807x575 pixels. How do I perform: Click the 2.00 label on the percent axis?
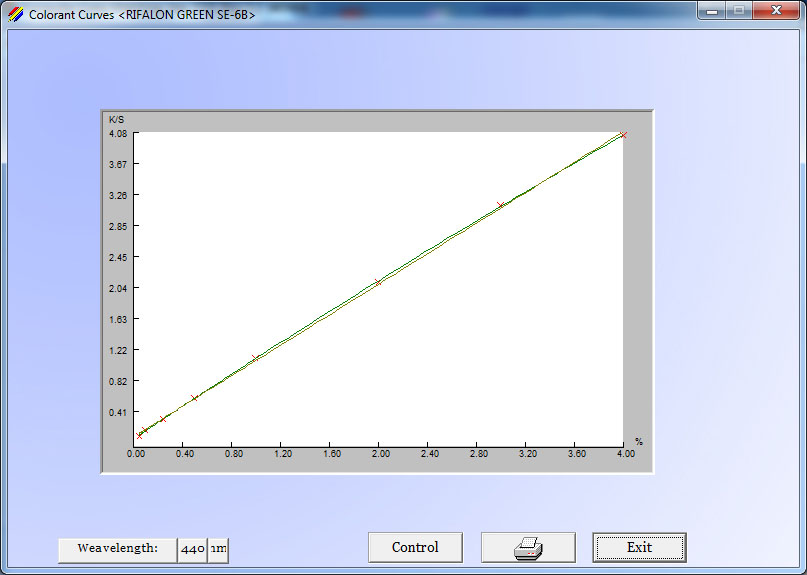pyautogui.click(x=381, y=454)
